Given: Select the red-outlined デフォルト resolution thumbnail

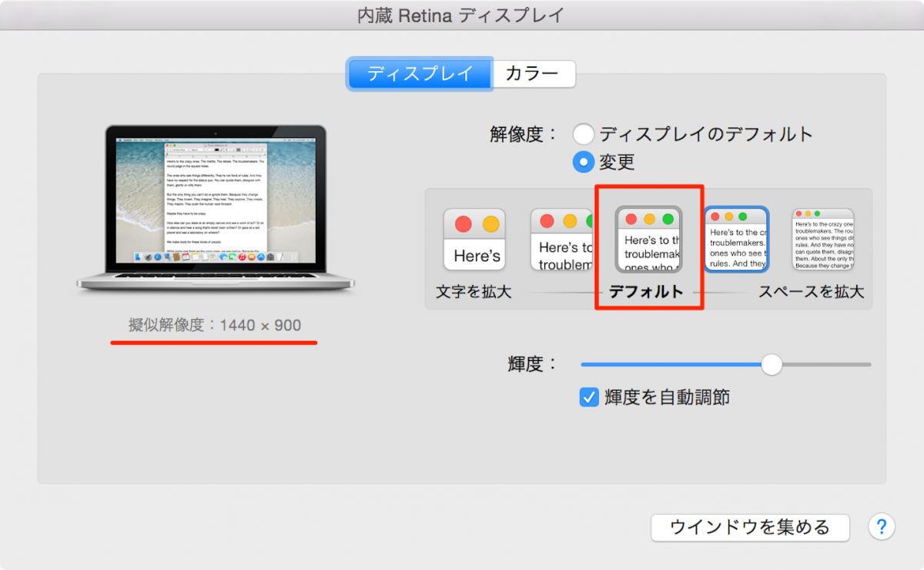Looking at the screenshot, I should [649, 239].
